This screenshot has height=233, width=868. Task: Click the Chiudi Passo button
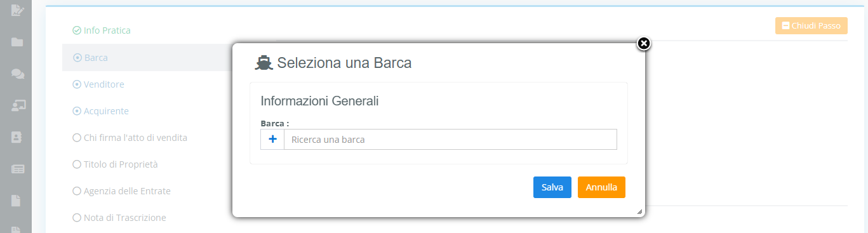tap(811, 26)
